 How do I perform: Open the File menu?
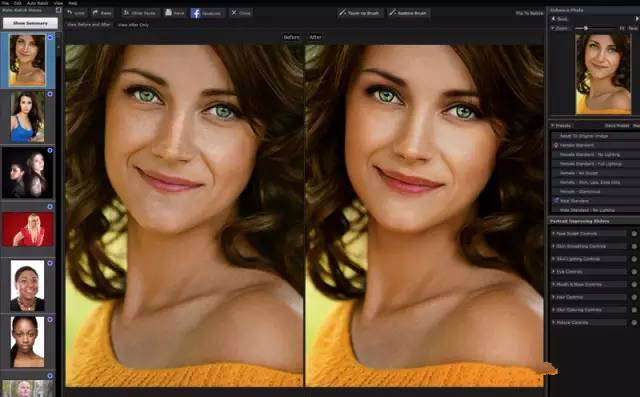point(5,3)
